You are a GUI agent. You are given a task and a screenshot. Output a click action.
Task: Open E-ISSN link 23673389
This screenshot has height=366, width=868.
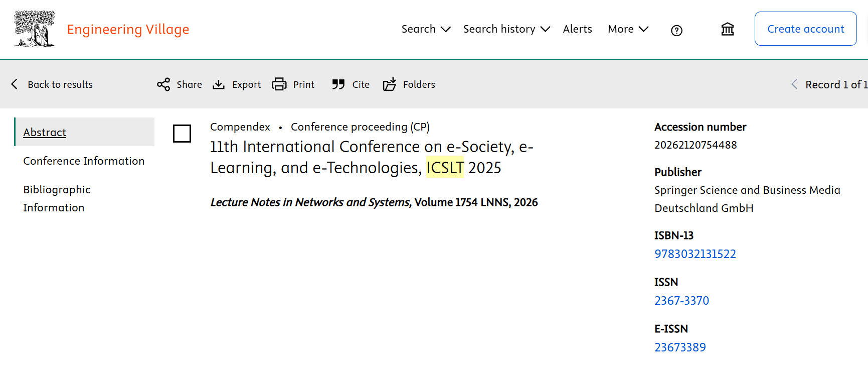tap(680, 347)
